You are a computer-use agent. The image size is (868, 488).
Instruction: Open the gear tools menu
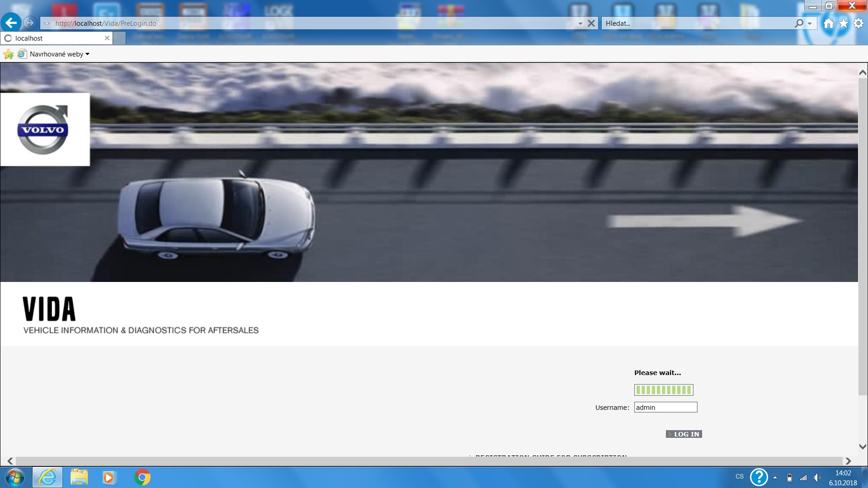859,23
